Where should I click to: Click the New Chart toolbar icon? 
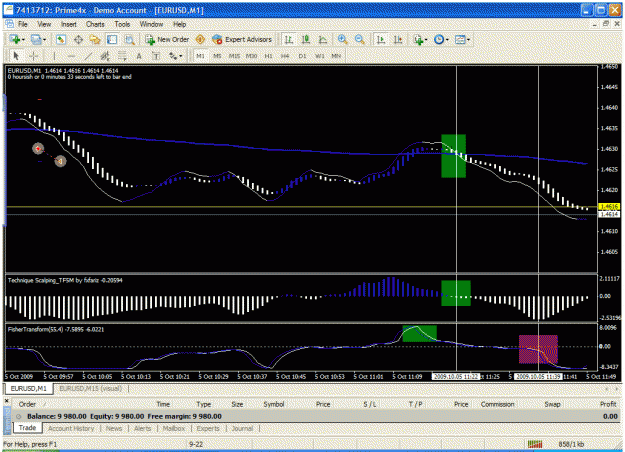15,39
